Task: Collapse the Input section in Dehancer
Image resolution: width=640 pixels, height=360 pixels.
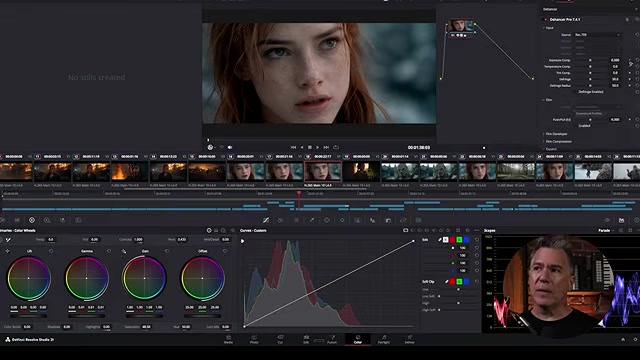Action: pyautogui.click(x=544, y=28)
